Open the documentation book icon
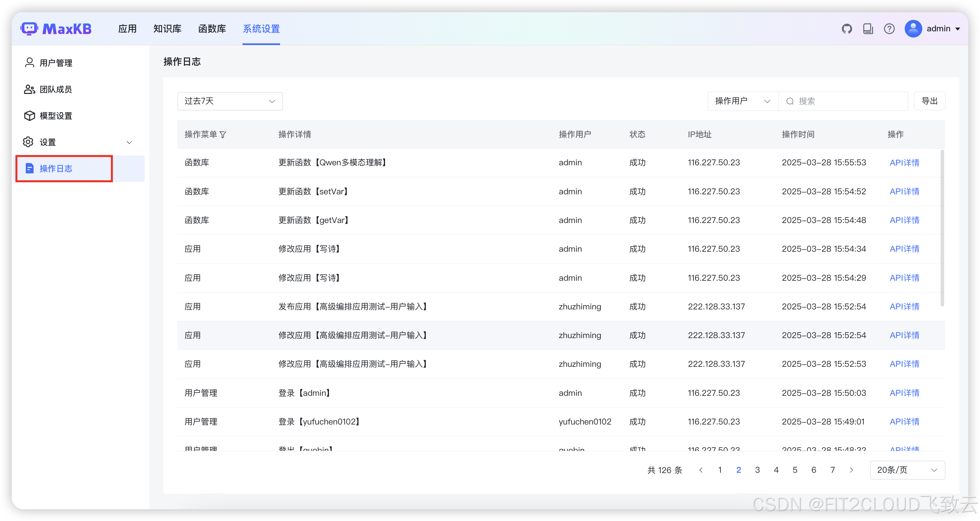This screenshot has height=521, width=980. (868, 29)
